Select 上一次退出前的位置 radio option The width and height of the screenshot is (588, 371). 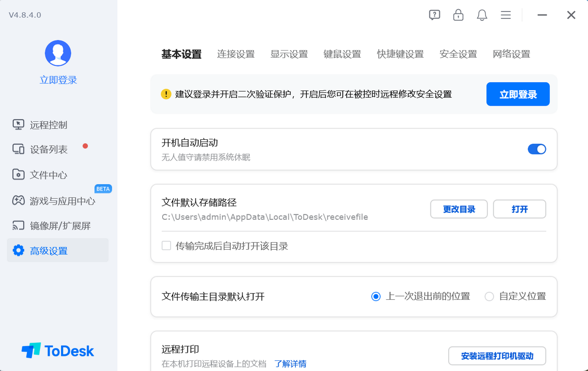point(376,297)
